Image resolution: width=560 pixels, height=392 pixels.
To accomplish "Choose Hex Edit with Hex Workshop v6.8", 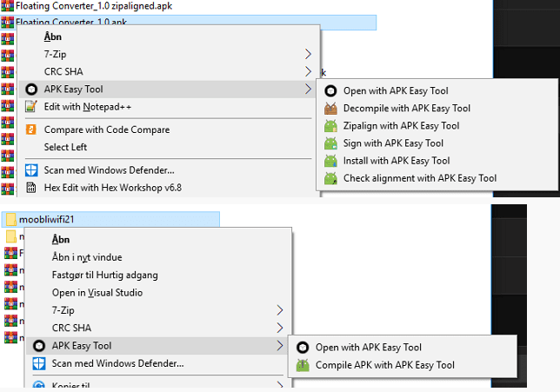I will point(169,188).
